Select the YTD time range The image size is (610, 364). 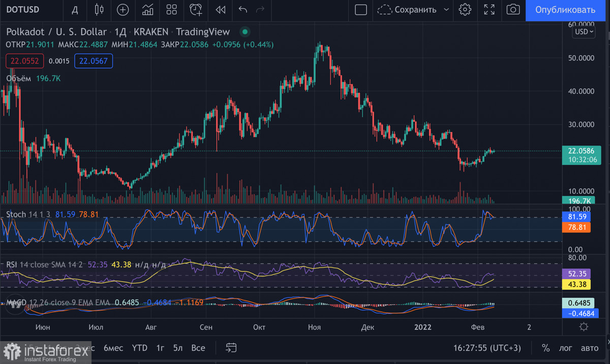tap(139, 348)
